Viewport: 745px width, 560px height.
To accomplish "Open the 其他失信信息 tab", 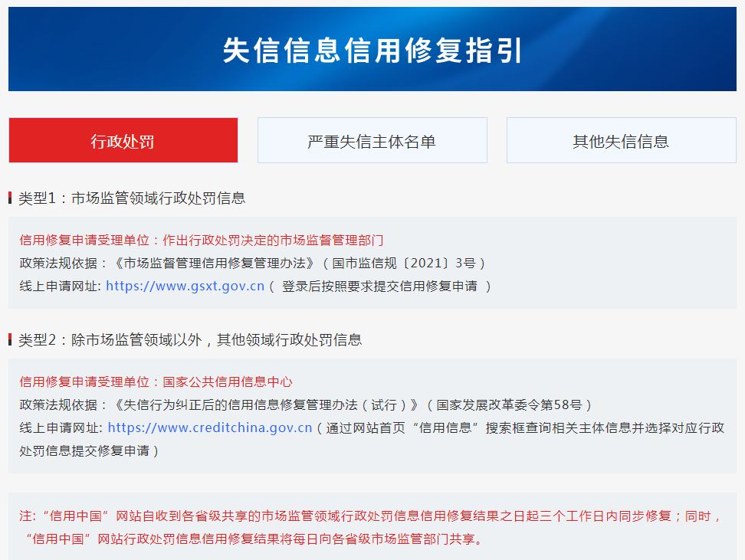I will tap(622, 141).
